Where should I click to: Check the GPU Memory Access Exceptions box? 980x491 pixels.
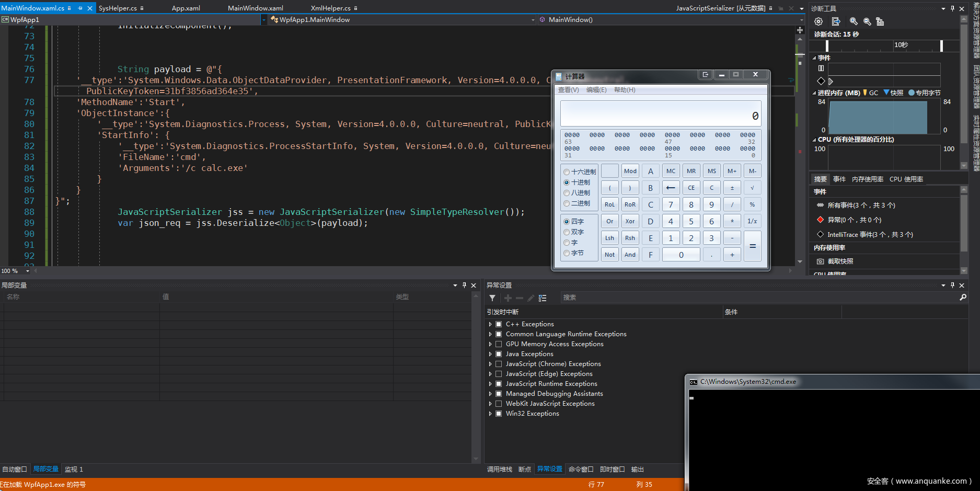click(x=499, y=344)
